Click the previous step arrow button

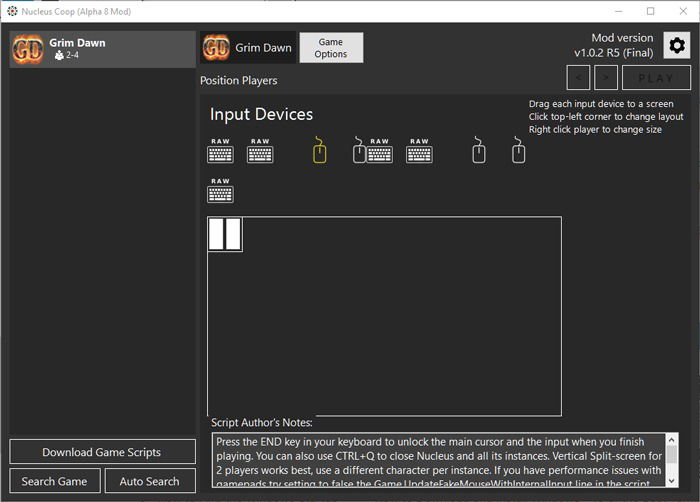click(578, 78)
